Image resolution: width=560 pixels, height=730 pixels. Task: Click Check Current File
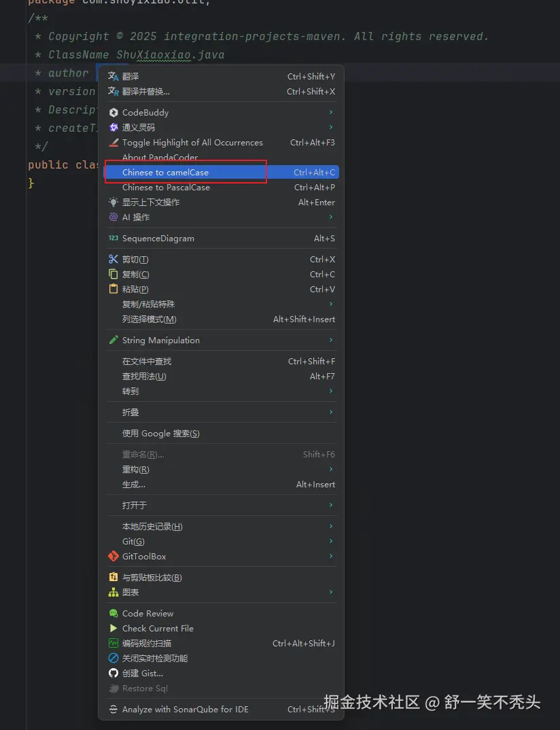[x=158, y=629]
